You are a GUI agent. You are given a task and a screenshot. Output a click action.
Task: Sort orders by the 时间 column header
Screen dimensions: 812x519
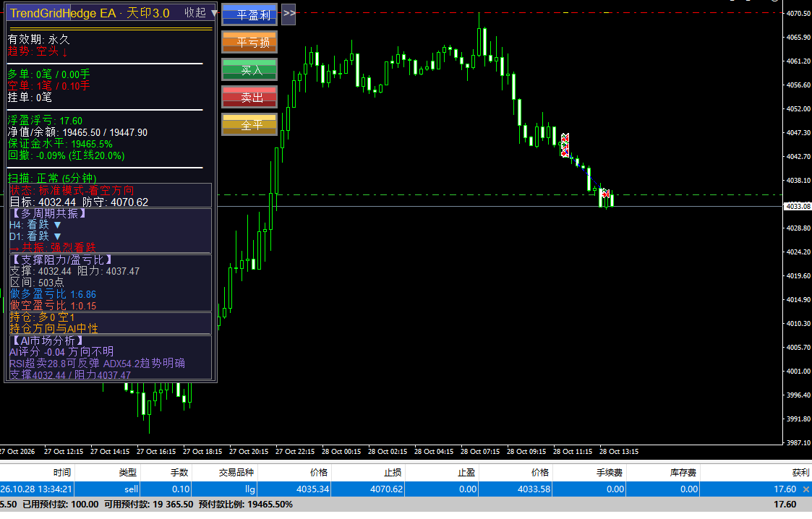(x=62, y=473)
